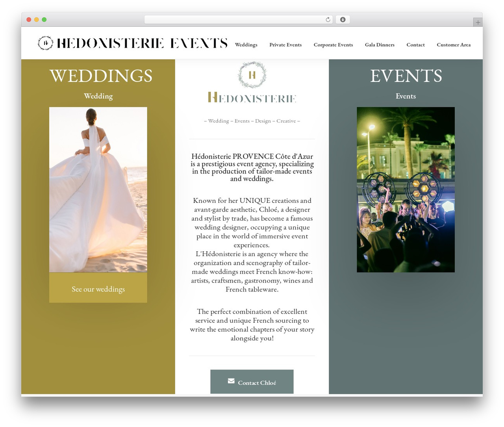504x427 pixels.
Task: Open the Contact menu item
Action: pos(415,45)
